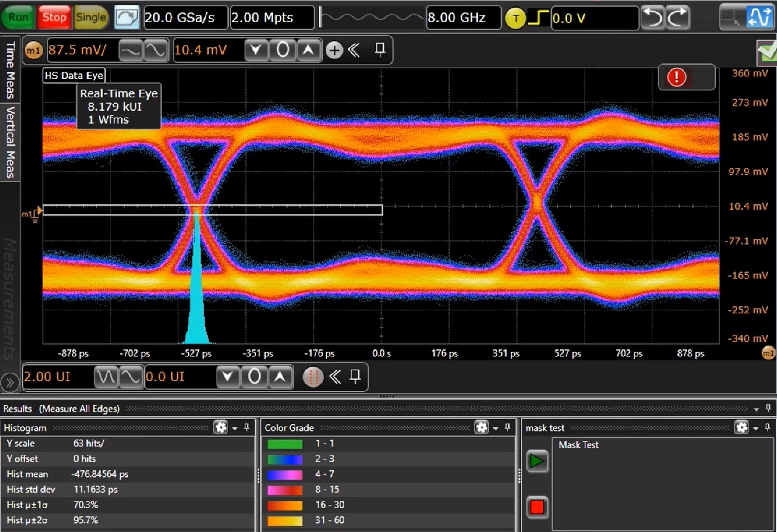Viewport: 777px width, 532px height.
Task: Open the Time Meas side tab
Action: (x=10, y=69)
